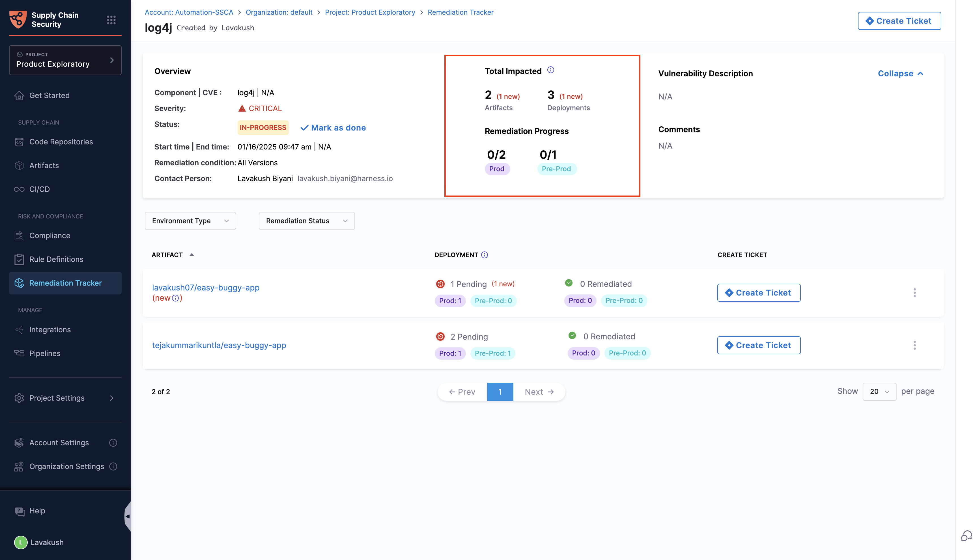Click the Total Impacted info icon
This screenshot has width=977, height=560.
click(x=550, y=70)
